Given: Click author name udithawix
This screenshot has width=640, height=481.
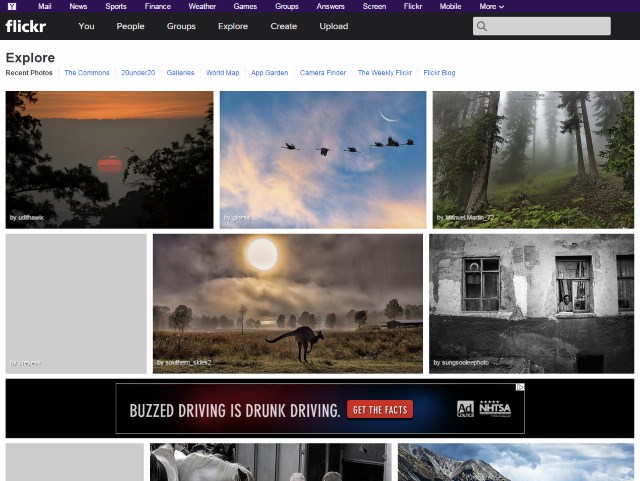Looking at the screenshot, I should (31, 218).
